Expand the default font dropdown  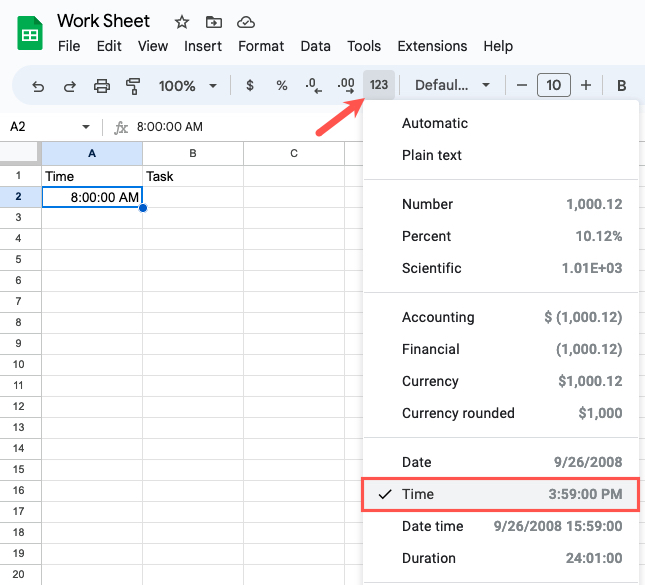pos(453,86)
